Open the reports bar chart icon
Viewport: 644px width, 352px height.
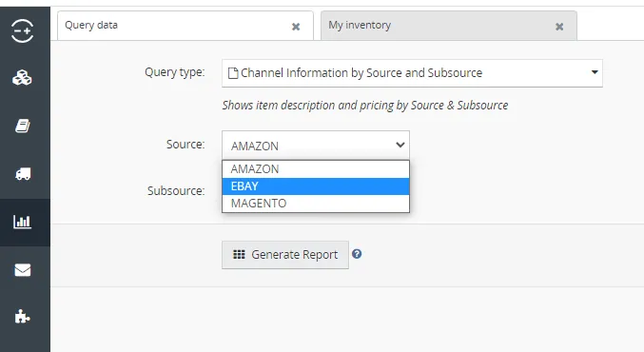click(x=22, y=222)
